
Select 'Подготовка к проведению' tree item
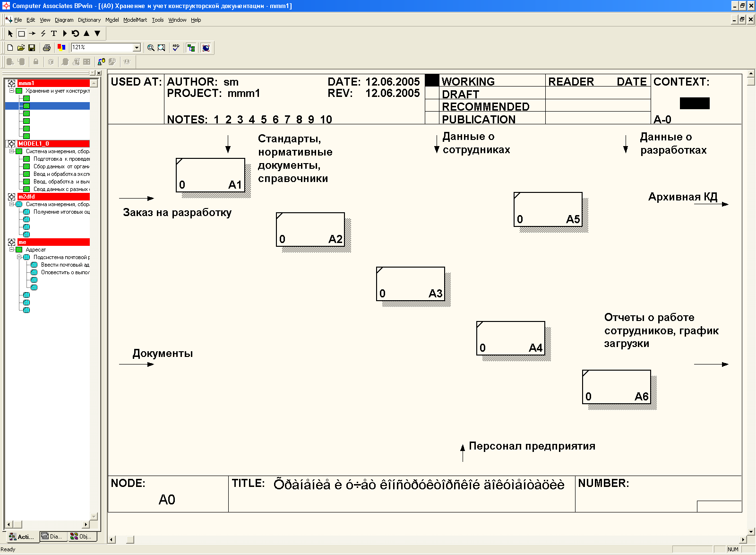[x=61, y=159]
